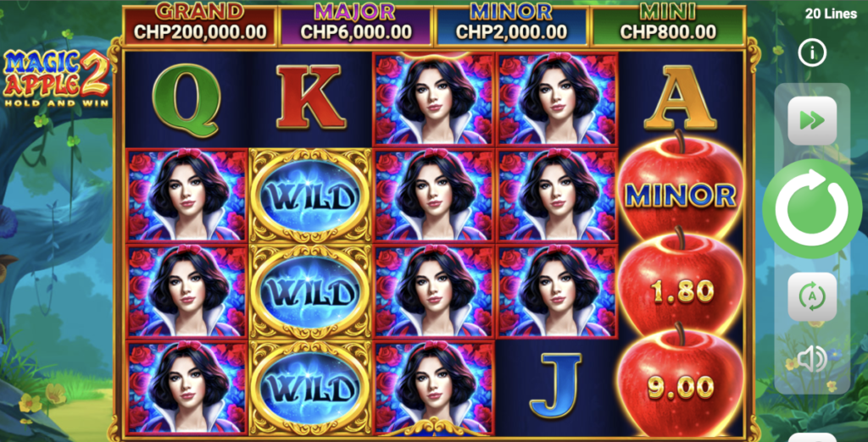
Task: Enable turbo mode with fast-forward icon
Action: pos(811,120)
